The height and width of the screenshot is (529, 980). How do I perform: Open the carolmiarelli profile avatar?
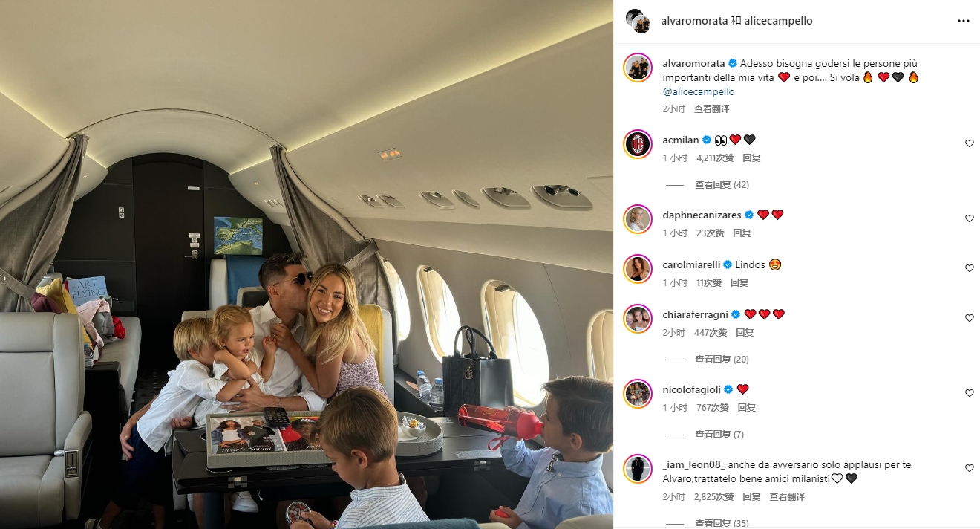(638, 269)
